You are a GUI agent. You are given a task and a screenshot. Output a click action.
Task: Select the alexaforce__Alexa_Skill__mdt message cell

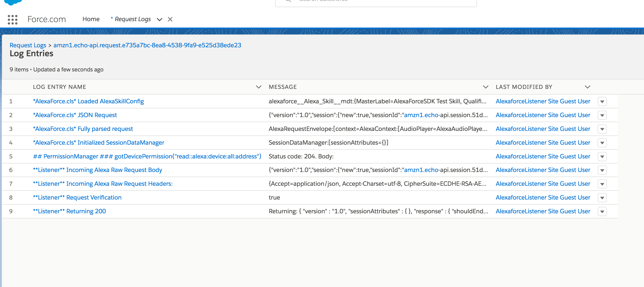(x=378, y=101)
